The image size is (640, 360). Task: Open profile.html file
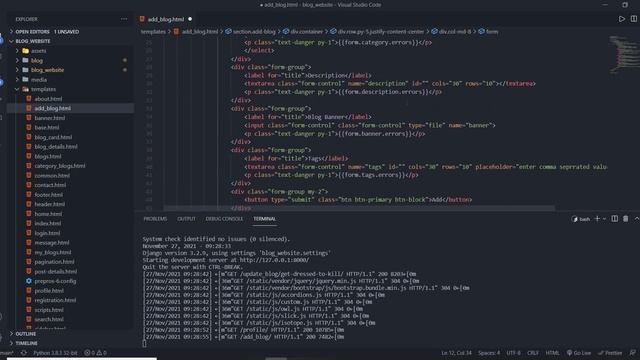49,291
